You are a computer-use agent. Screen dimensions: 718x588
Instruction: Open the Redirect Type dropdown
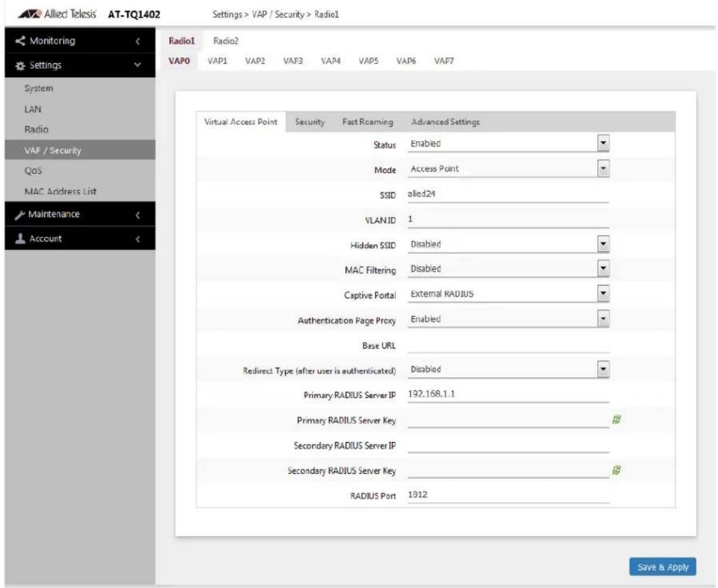508,370
